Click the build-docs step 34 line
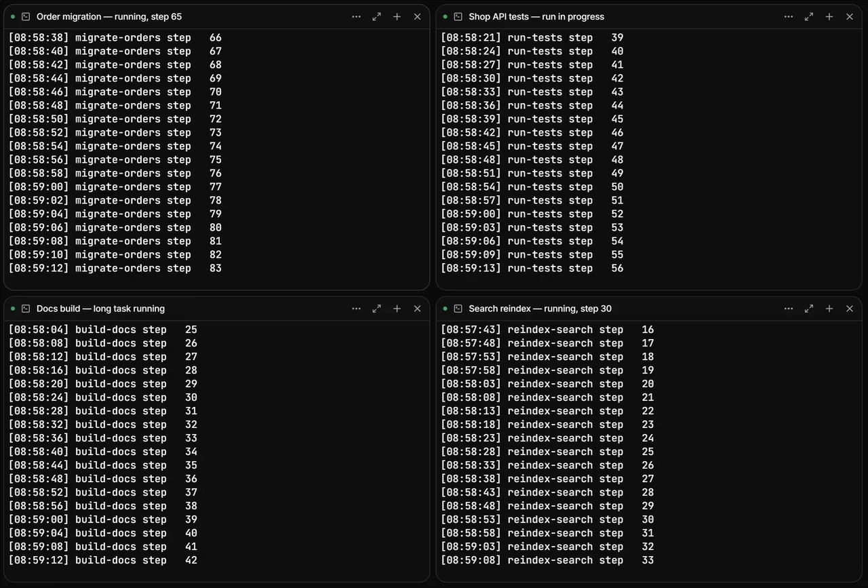This screenshot has width=868, height=588. pyautogui.click(x=103, y=452)
